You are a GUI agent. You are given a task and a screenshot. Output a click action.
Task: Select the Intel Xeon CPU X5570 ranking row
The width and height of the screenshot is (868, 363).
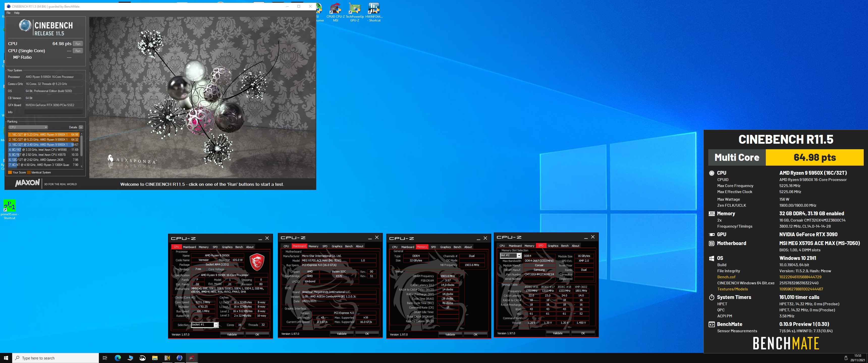coord(43,155)
